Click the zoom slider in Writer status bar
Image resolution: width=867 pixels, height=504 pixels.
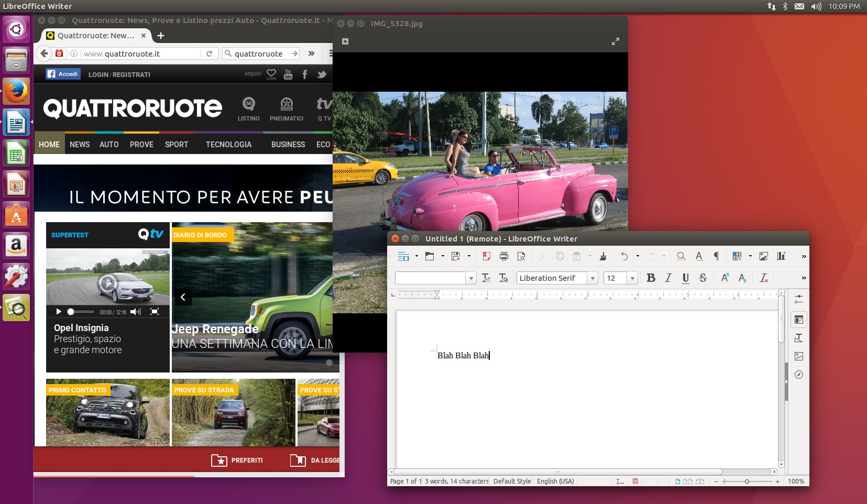[x=747, y=481]
